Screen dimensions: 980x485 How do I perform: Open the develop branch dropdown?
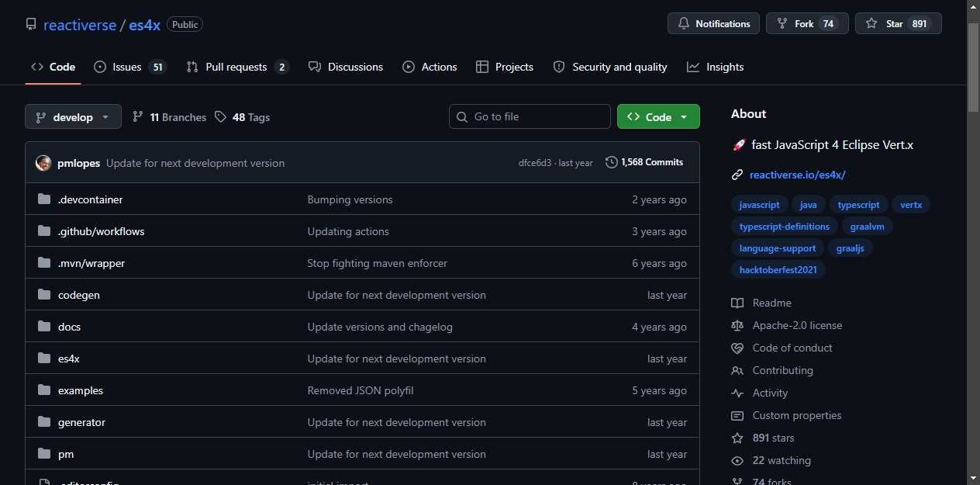click(x=73, y=116)
